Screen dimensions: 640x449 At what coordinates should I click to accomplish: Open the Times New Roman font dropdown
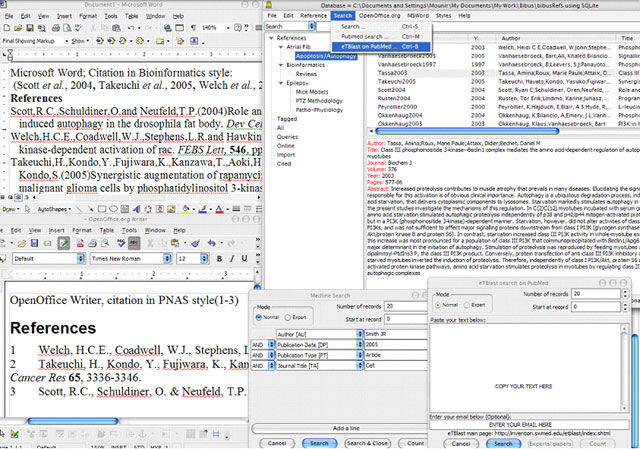167,258
